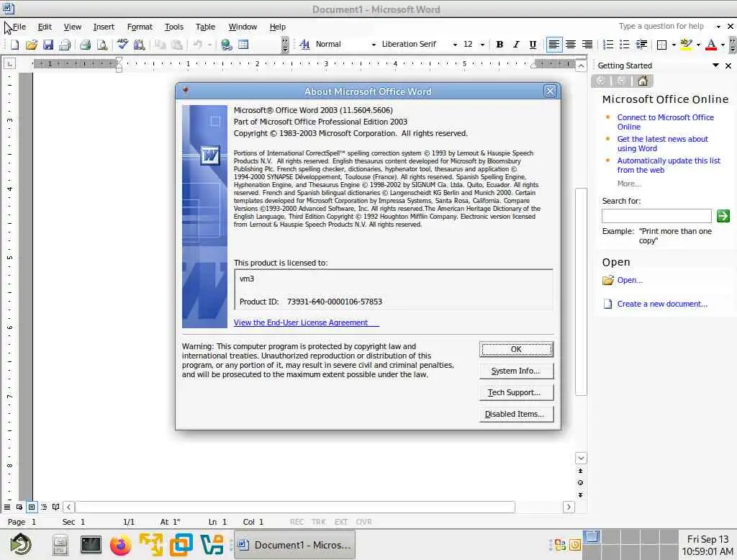The width and height of the screenshot is (737, 560).
Task: Click the ruler tab selector button
Action: pos(9,63)
